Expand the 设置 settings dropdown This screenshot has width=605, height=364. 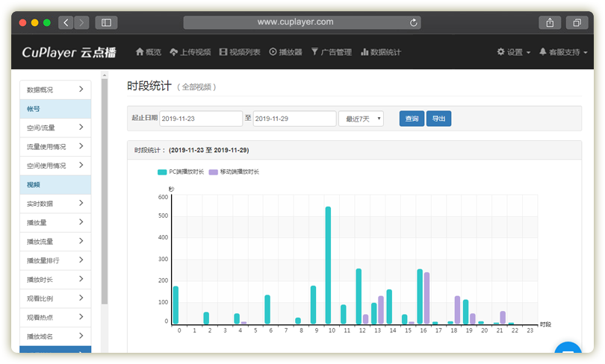[x=514, y=52]
